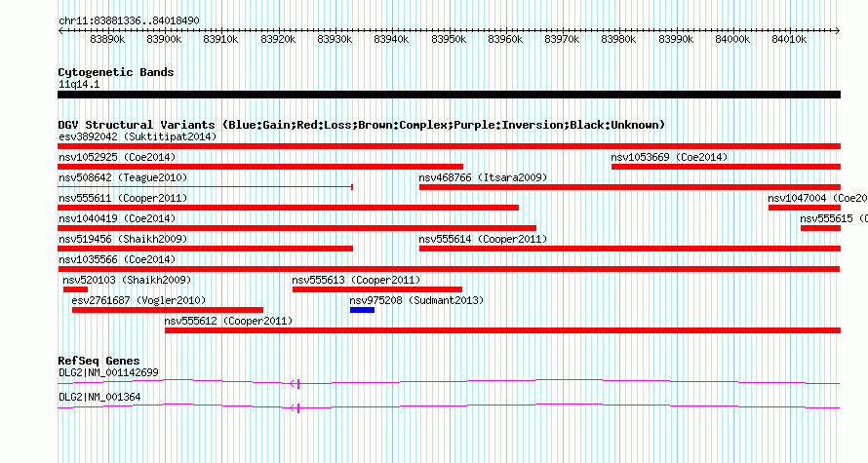This screenshot has width=868, height=463.
Task: Select the red bar under esv2761687
Action: (168, 310)
